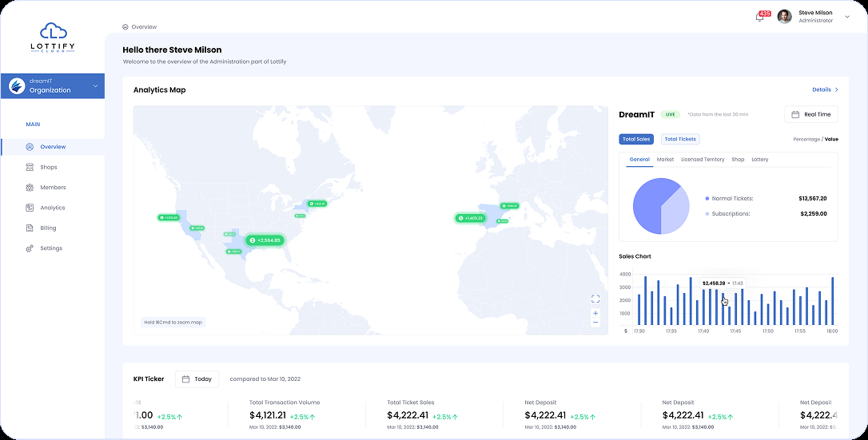The width and height of the screenshot is (868, 440).
Task: Open the Billing section
Action: click(x=48, y=228)
